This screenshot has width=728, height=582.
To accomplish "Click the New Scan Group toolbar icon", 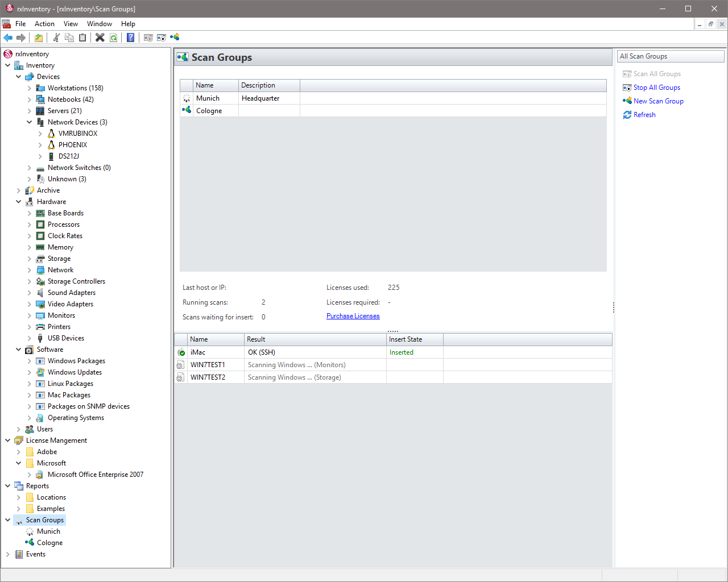I will 175,38.
